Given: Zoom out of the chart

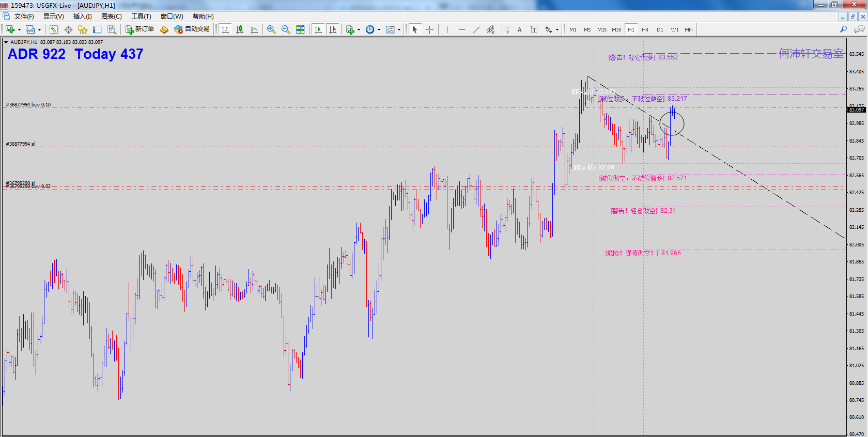Looking at the screenshot, I should coord(286,29).
